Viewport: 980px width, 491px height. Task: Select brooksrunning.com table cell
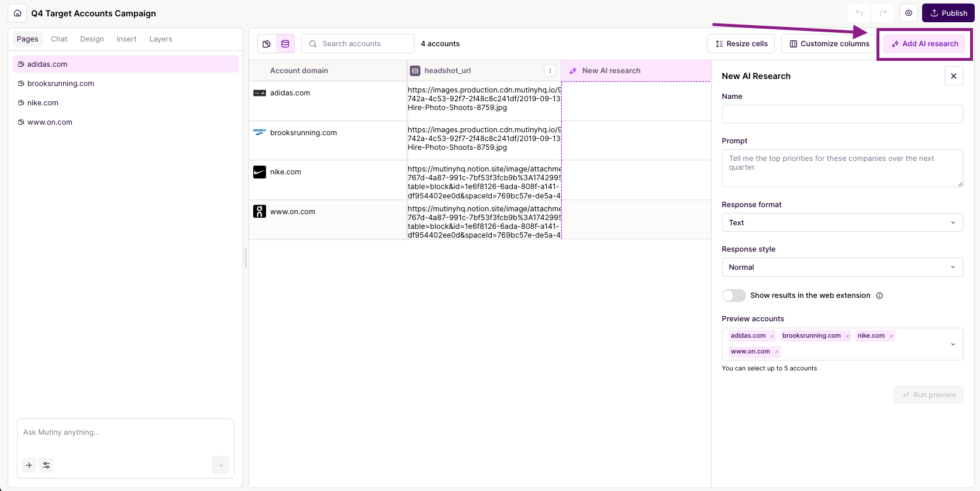point(327,140)
